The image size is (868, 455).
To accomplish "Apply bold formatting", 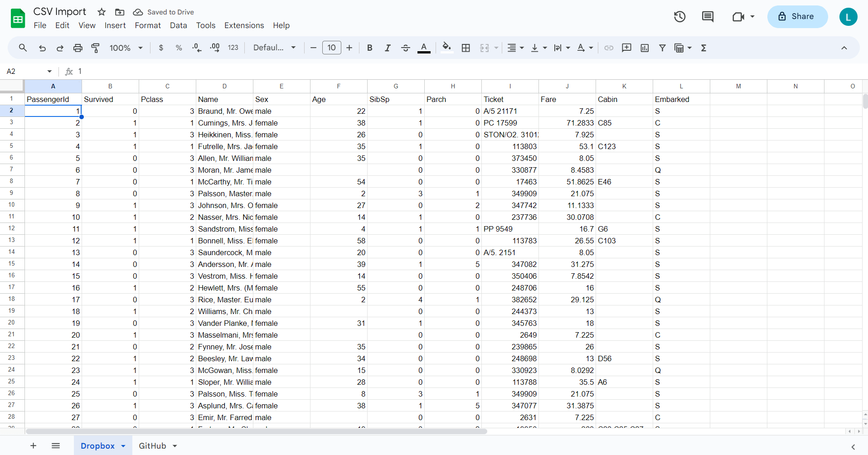I will pos(369,48).
